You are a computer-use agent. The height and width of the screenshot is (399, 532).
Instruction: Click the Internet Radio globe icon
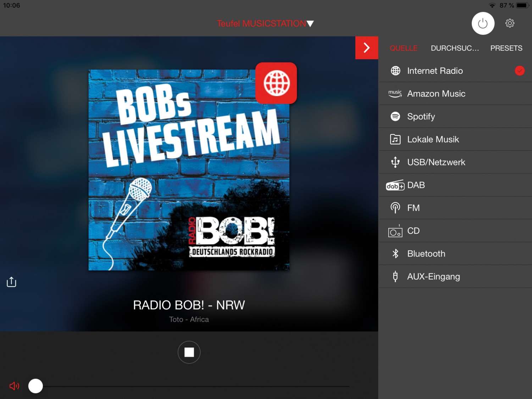(x=395, y=71)
